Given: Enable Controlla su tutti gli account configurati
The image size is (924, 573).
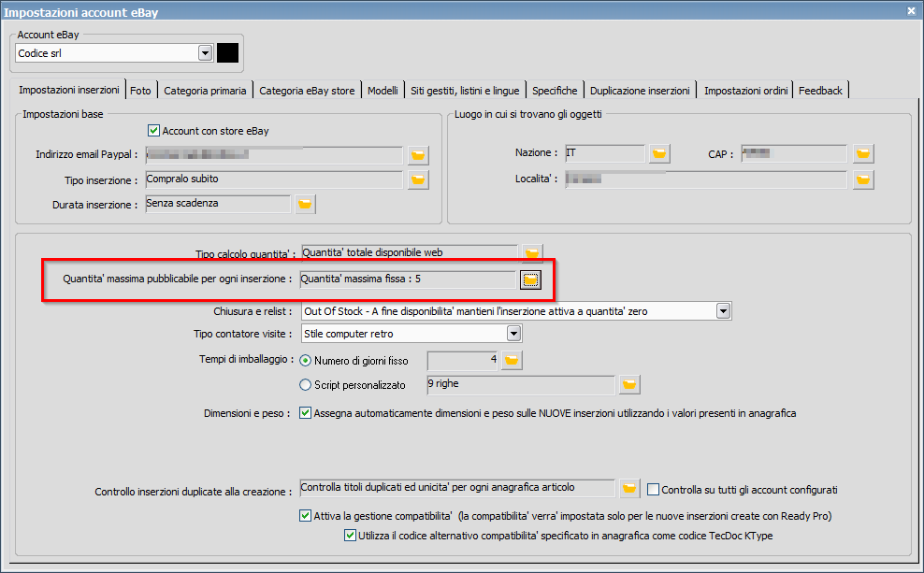Looking at the screenshot, I should pos(653,490).
